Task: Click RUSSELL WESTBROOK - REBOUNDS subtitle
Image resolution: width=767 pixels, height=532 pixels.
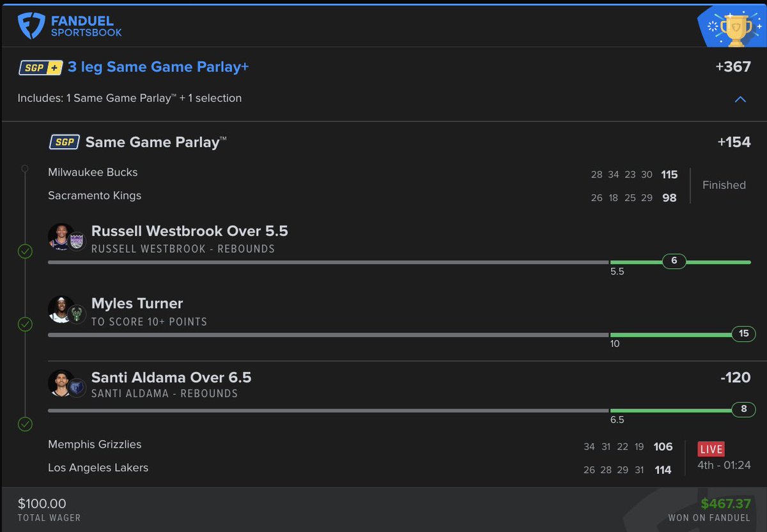Action: pyautogui.click(x=183, y=249)
